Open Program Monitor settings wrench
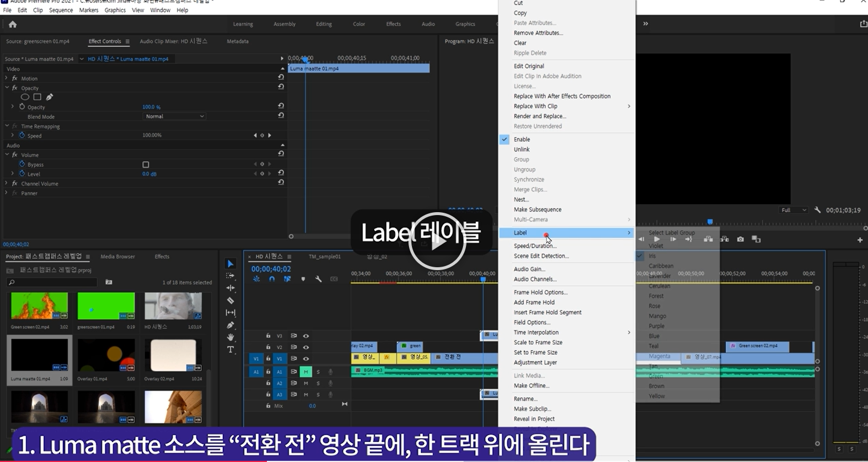Image resolution: width=868 pixels, height=462 pixels. point(818,210)
